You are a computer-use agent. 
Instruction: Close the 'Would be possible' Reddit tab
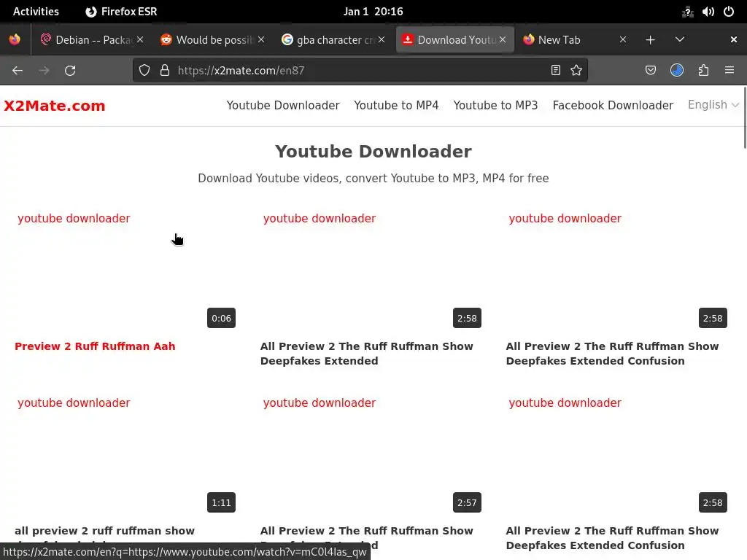click(261, 39)
